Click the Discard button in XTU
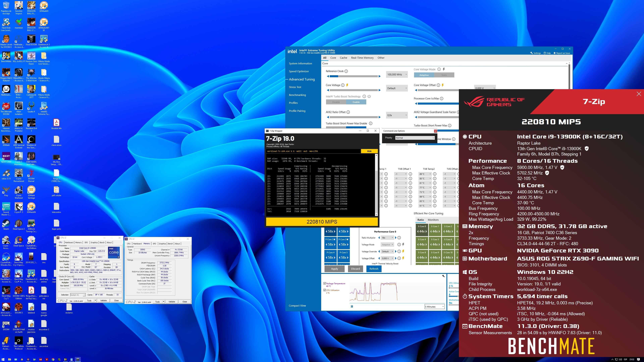This screenshot has height=362, width=644. pos(355,269)
